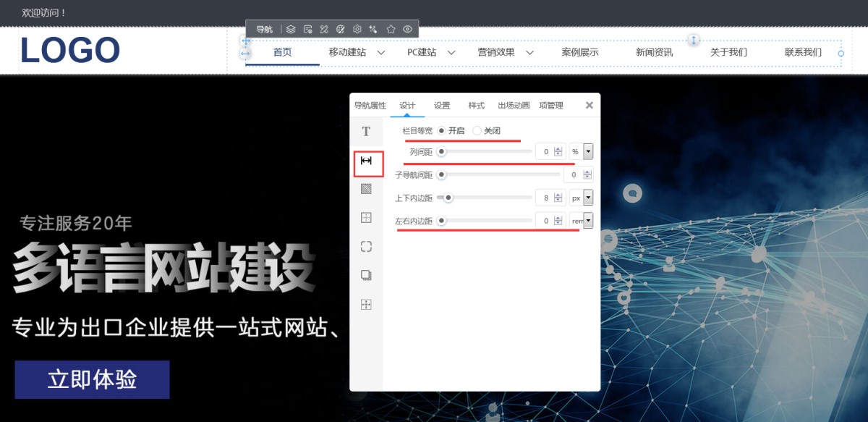Select 关闭 radio for 栏目等宽
868x422 pixels.
click(x=477, y=131)
